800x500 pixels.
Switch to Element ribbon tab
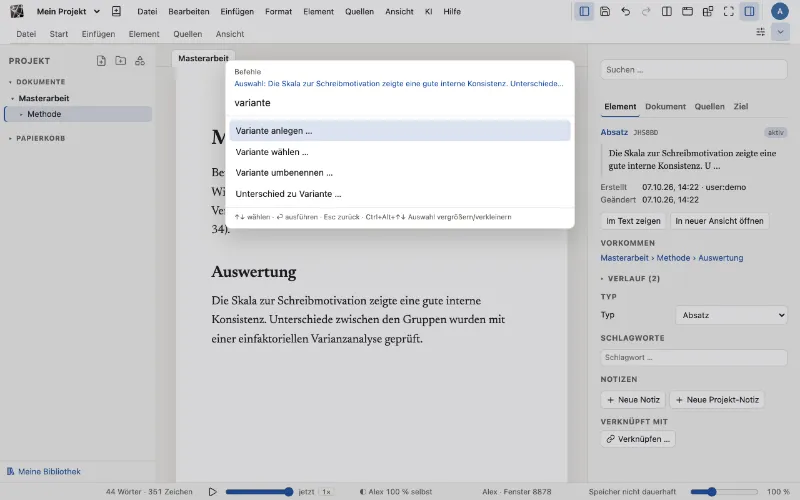[x=144, y=34]
